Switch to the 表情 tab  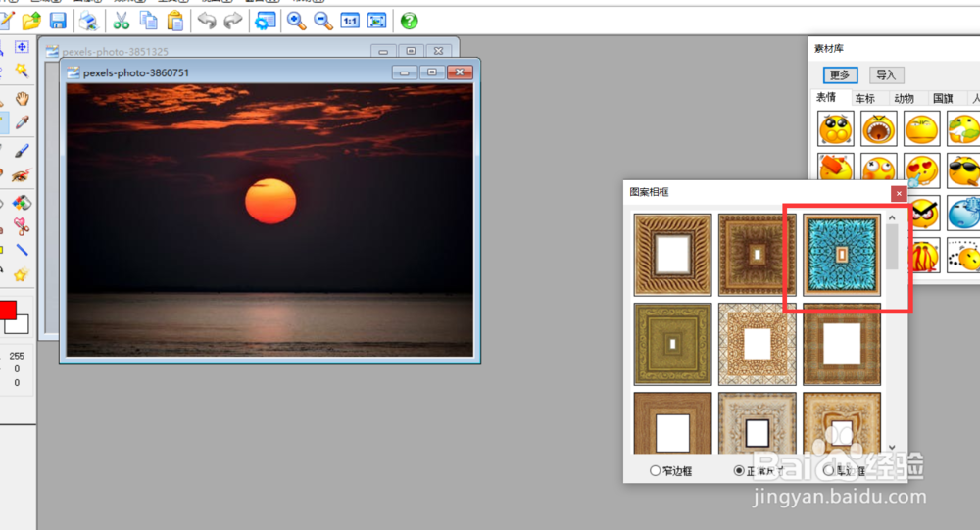[x=826, y=98]
